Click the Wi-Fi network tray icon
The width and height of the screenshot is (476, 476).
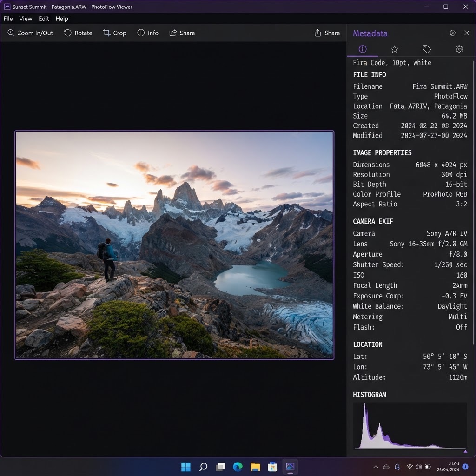tap(410, 467)
